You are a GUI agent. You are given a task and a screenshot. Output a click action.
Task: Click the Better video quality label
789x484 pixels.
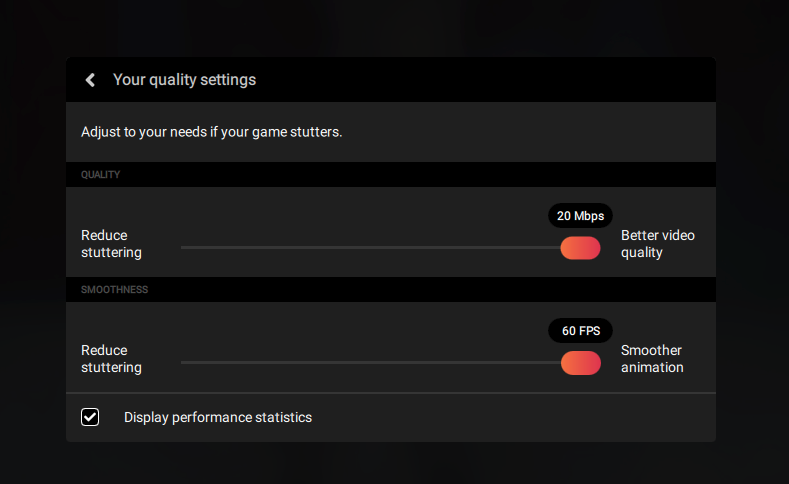pos(657,244)
